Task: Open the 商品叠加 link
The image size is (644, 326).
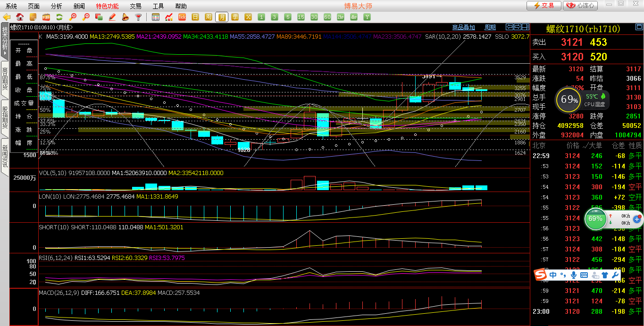Action: [463, 27]
